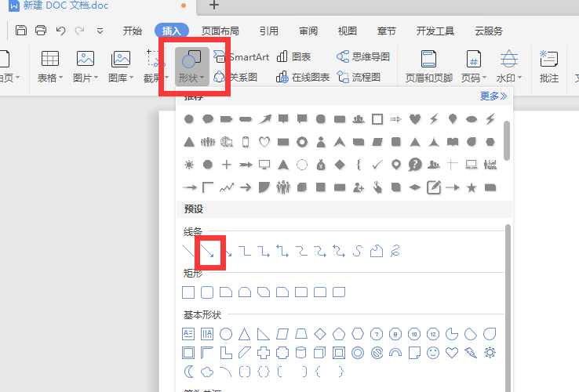
Task: Undo the last action
Action: pyautogui.click(x=61, y=31)
